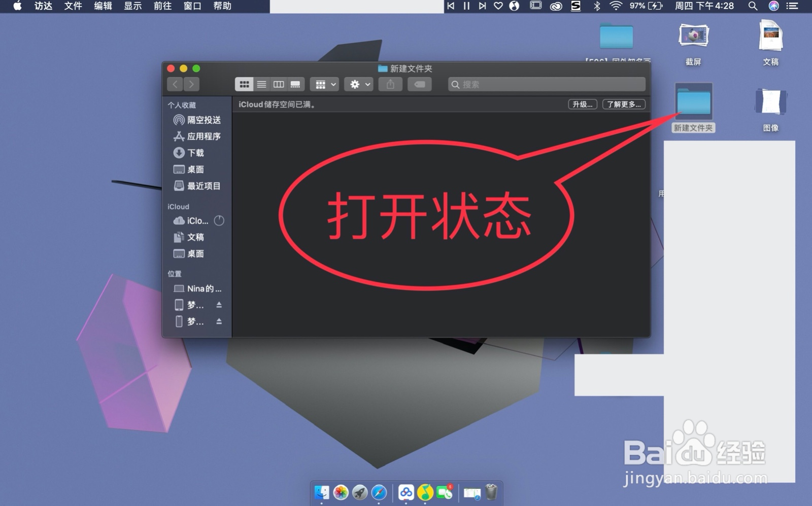
Task: Eject the second 梦 device in sidebar
Action: click(219, 321)
